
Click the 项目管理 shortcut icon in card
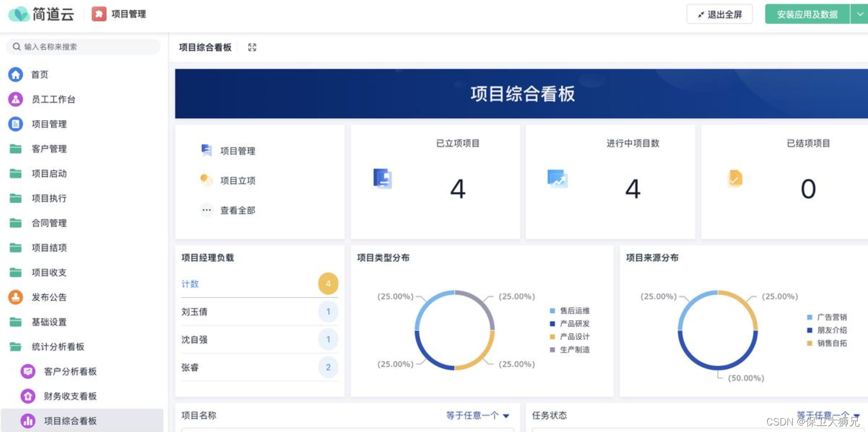pyautogui.click(x=206, y=150)
